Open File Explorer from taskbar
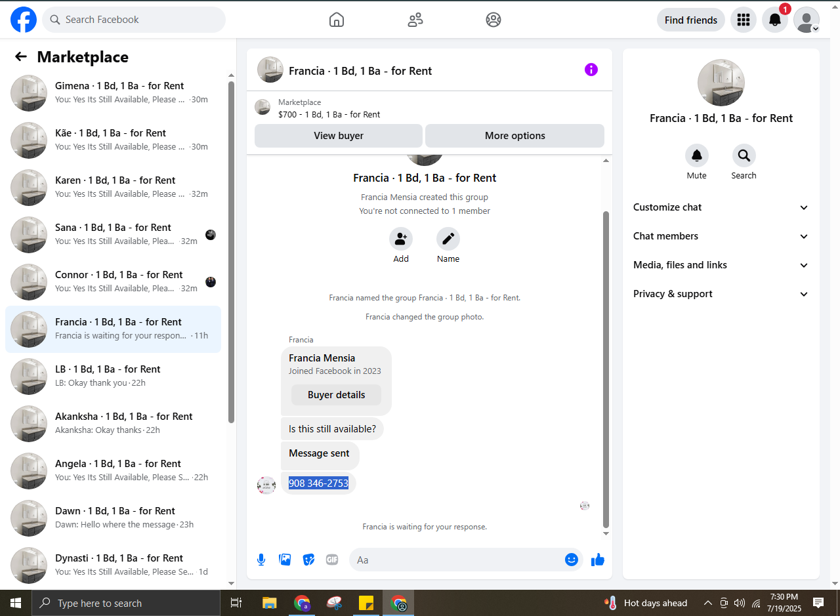The height and width of the screenshot is (616, 840). tap(269, 603)
